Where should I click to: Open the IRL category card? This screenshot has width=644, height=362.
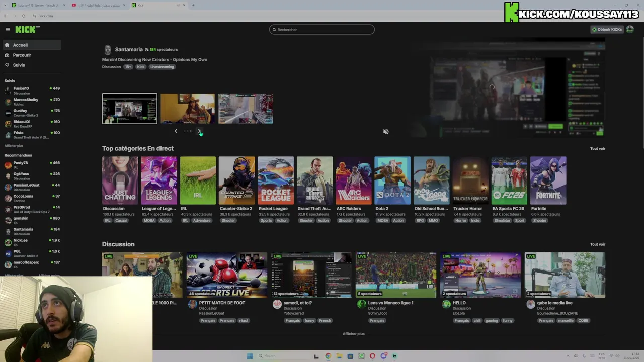point(198,180)
